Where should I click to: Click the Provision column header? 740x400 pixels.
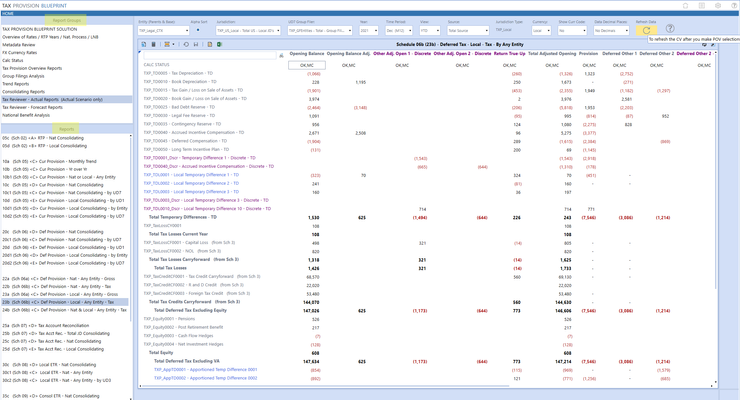tap(588, 54)
